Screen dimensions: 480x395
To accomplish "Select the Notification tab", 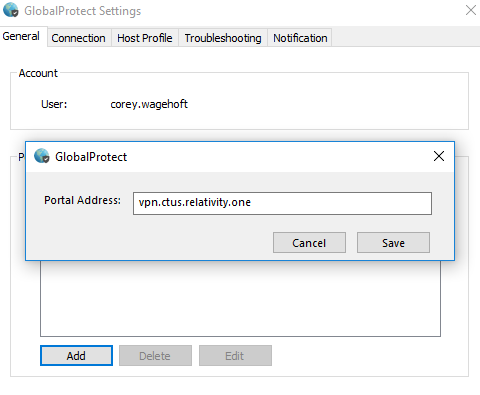I will point(300,38).
